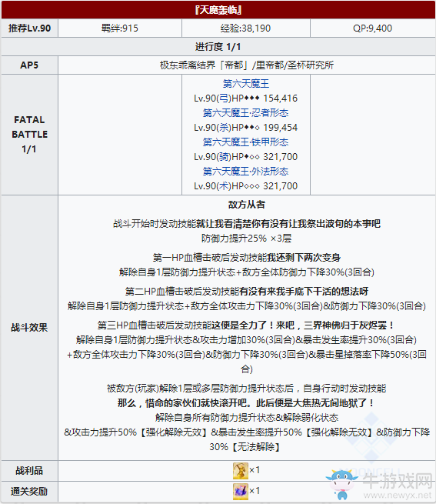Image resolution: width=436 pixels, height=504 pixels.
Task: Open the 第六天魔王 enemy link
Action: pos(246,84)
